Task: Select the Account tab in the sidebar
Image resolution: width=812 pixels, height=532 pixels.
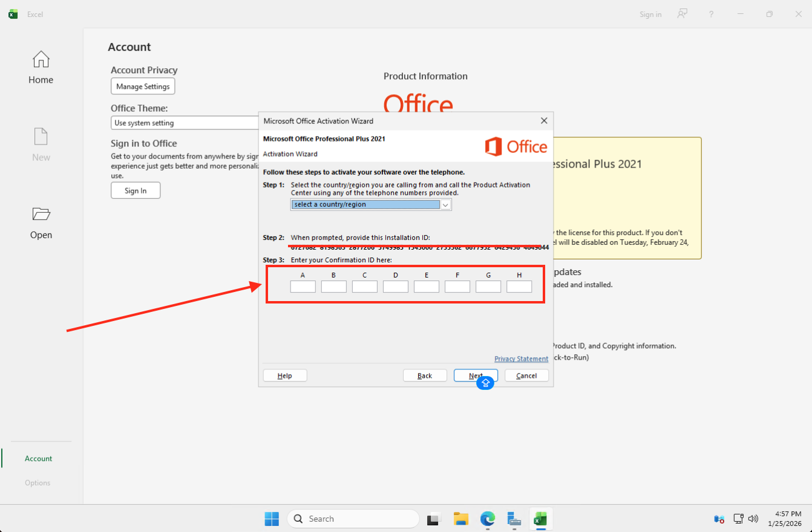Action: 39,459
